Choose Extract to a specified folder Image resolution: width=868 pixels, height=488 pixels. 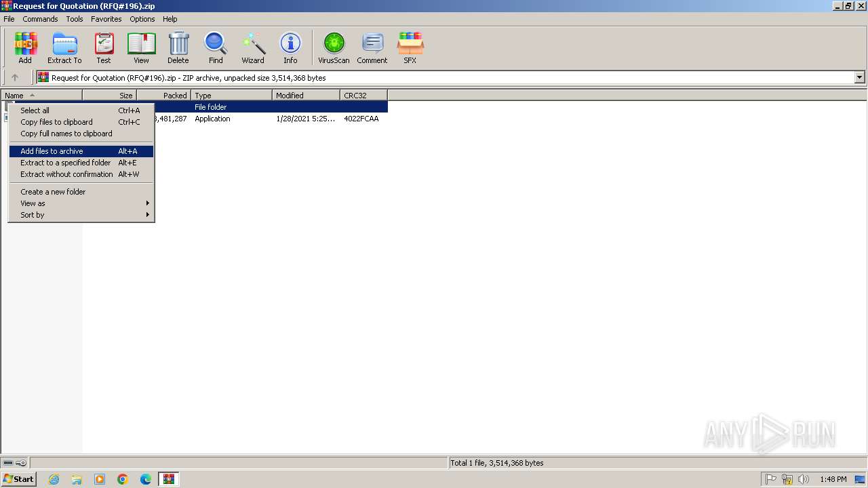pyautogui.click(x=81, y=163)
